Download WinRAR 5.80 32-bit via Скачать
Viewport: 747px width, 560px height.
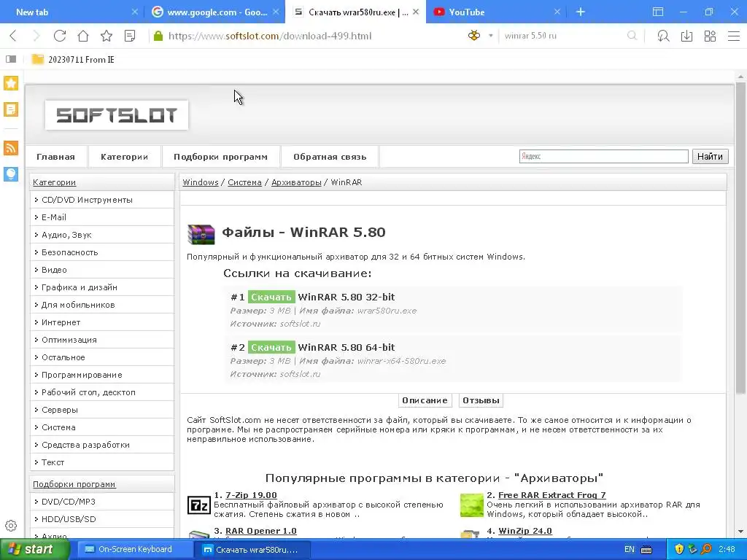coord(271,297)
